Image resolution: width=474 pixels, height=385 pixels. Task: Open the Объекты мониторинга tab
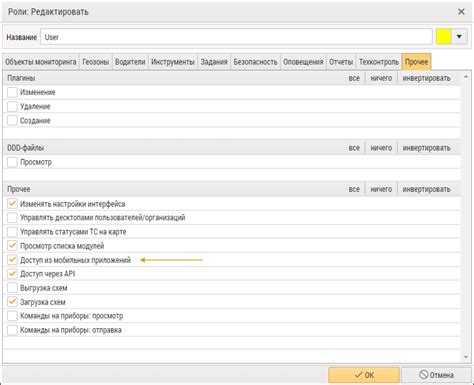(41, 62)
